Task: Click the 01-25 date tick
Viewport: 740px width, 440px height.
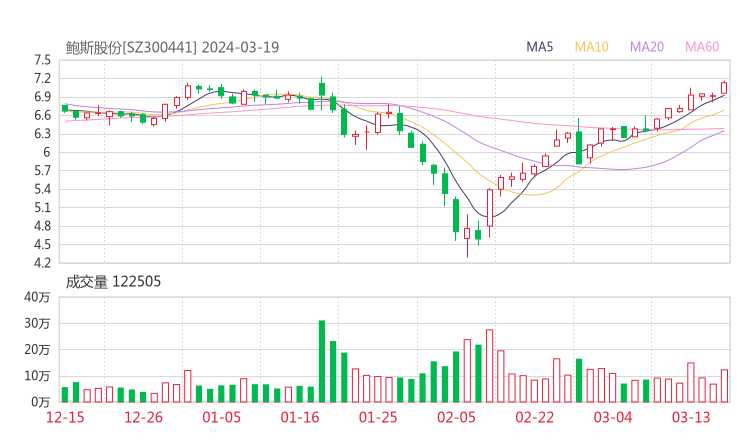Action: [x=378, y=417]
